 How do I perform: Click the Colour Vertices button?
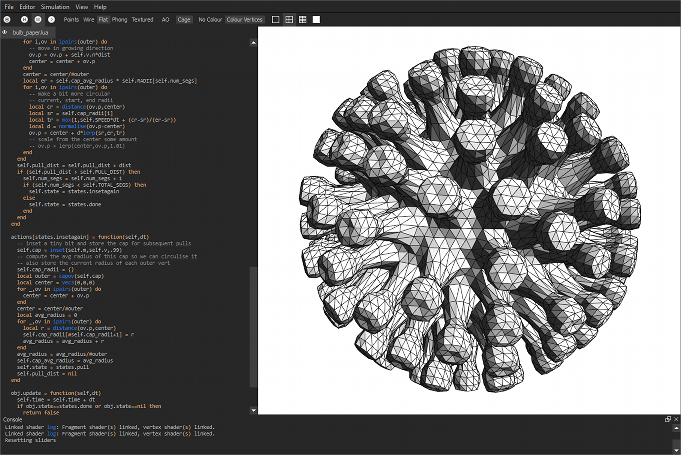246,19
